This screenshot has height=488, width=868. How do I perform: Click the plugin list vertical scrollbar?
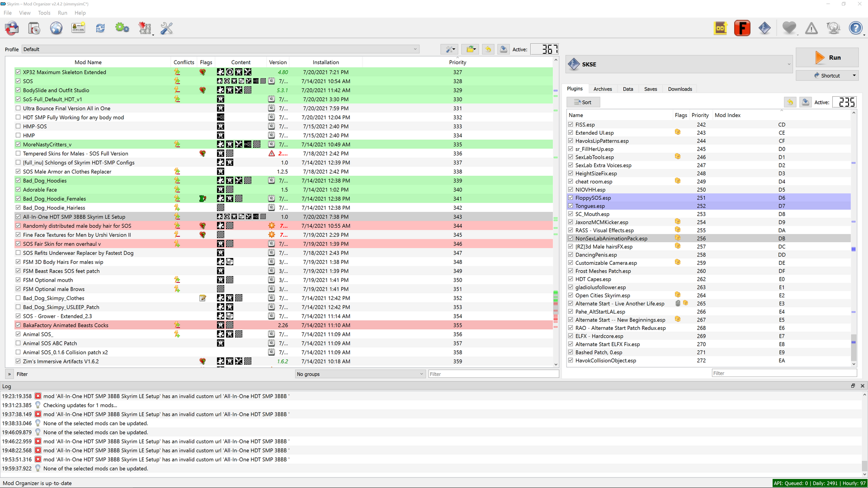[x=854, y=239]
